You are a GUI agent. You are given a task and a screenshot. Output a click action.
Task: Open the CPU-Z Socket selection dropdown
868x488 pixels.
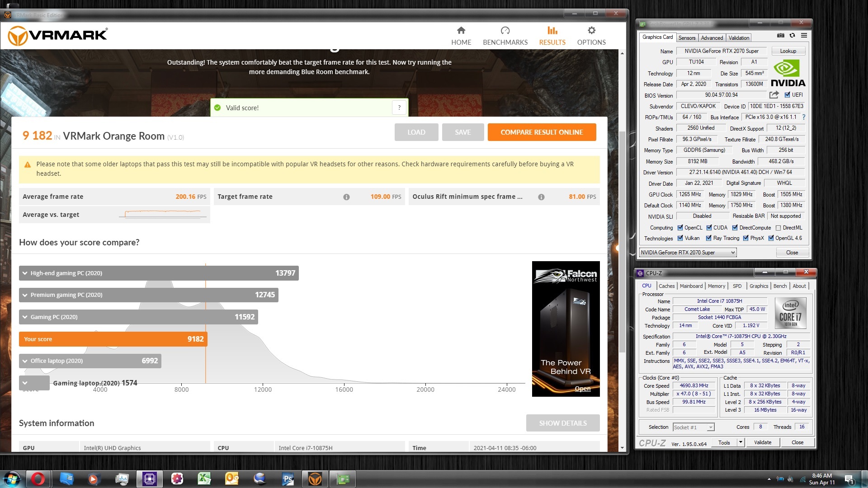click(693, 427)
